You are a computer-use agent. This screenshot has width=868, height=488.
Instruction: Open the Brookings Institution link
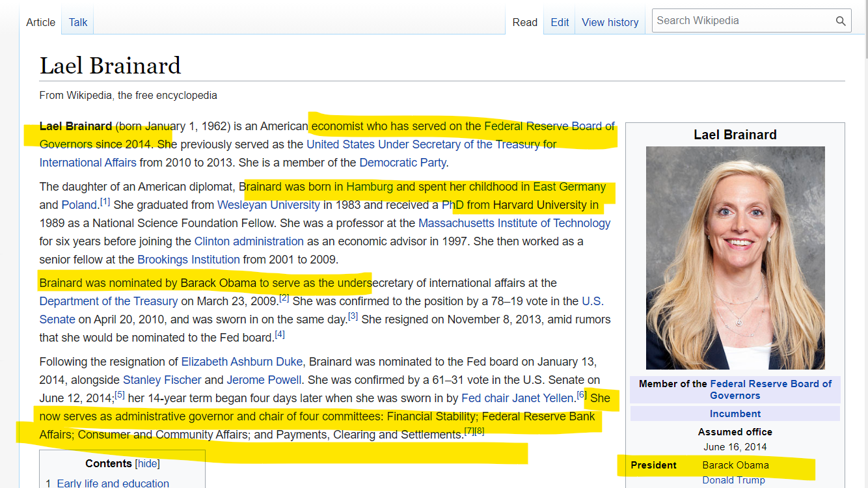click(x=189, y=260)
